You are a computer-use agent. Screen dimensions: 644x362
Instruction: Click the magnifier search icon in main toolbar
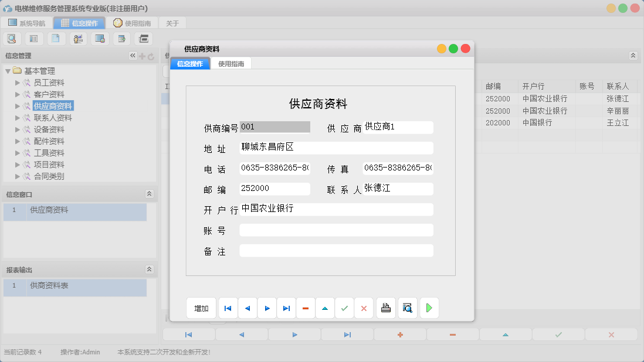coord(12,39)
